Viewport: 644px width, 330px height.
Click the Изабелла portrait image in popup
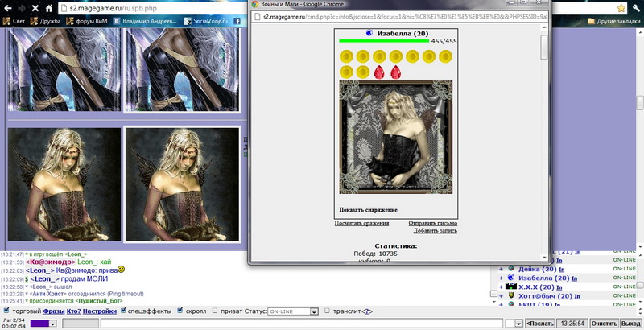click(x=395, y=137)
